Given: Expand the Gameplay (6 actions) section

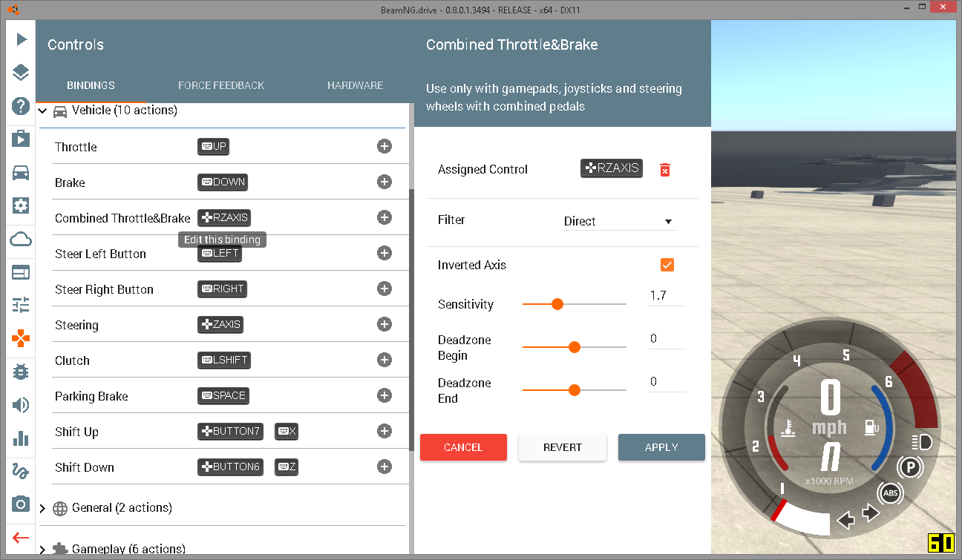Looking at the screenshot, I should pos(42,550).
